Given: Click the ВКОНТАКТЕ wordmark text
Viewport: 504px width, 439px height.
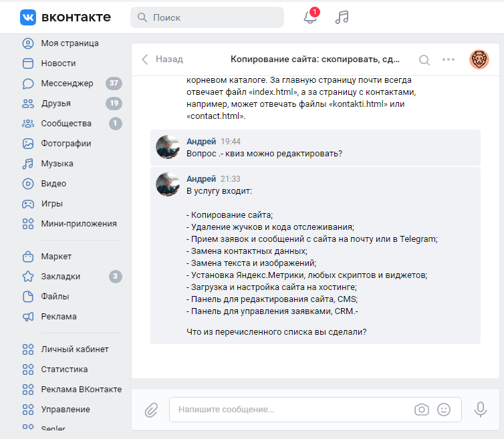Looking at the screenshot, I should [76, 17].
